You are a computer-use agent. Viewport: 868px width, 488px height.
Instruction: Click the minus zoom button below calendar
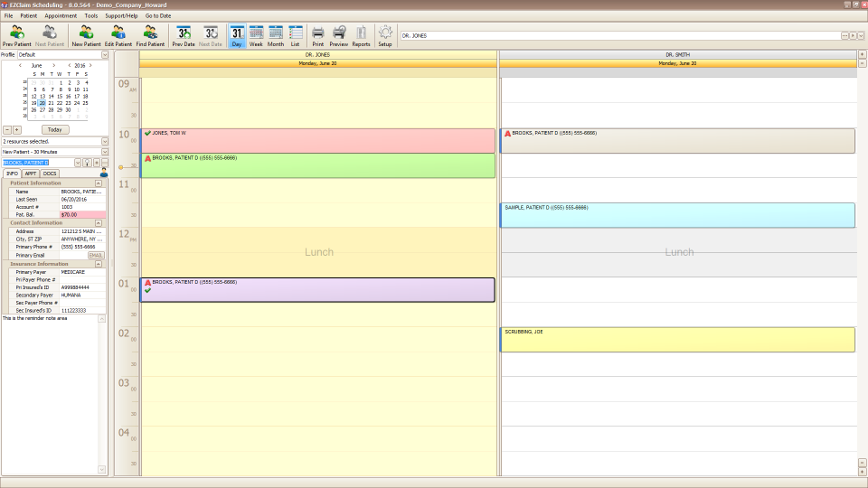click(7, 130)
